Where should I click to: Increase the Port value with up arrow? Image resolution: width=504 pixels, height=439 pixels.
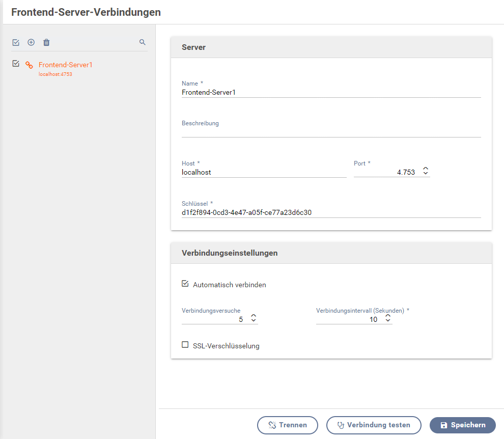tap(426, 168)
